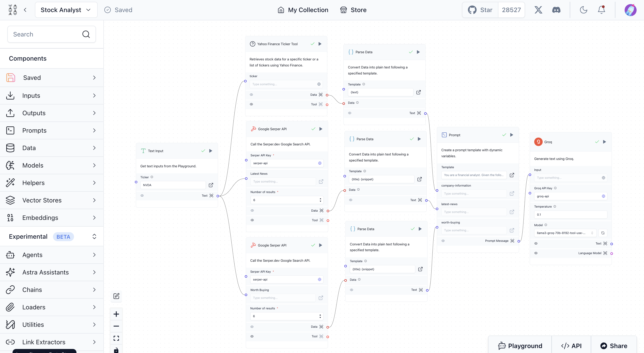
Task: Open Prompt template editor icon
Action: (512, 175)
